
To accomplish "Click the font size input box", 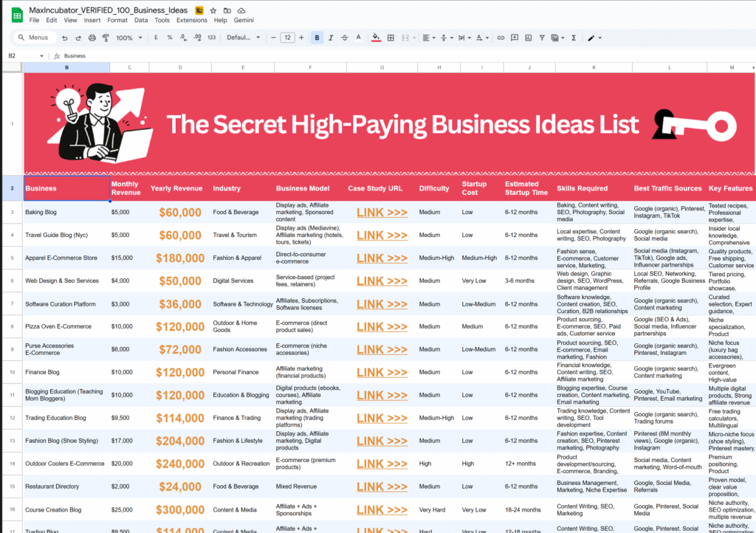I will point(287,38).
